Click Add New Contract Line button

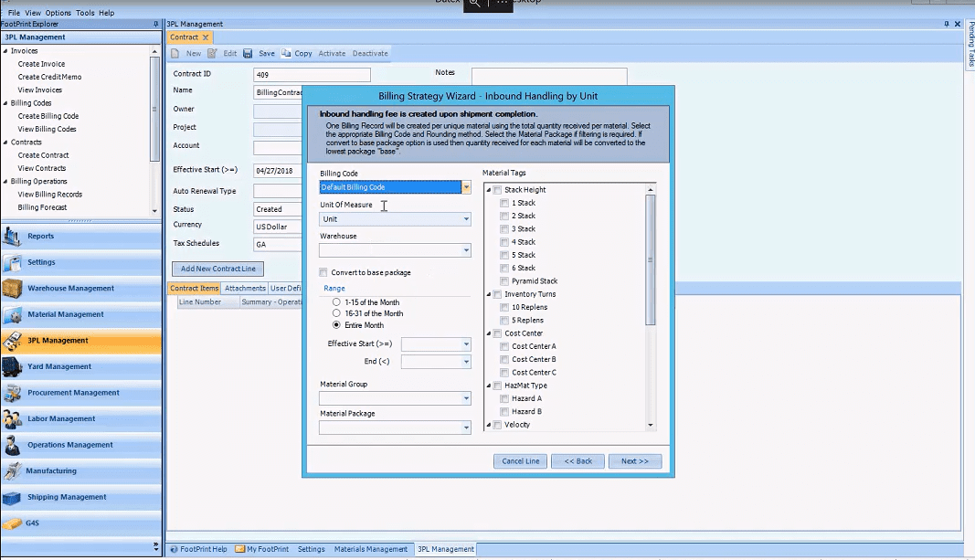[x=217, y=269]
